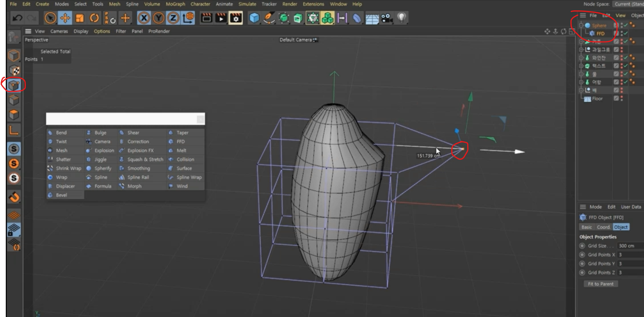Click the Bend deformer toolbar icon
This screenshot has width=644, height=317.
coord(356,18)
